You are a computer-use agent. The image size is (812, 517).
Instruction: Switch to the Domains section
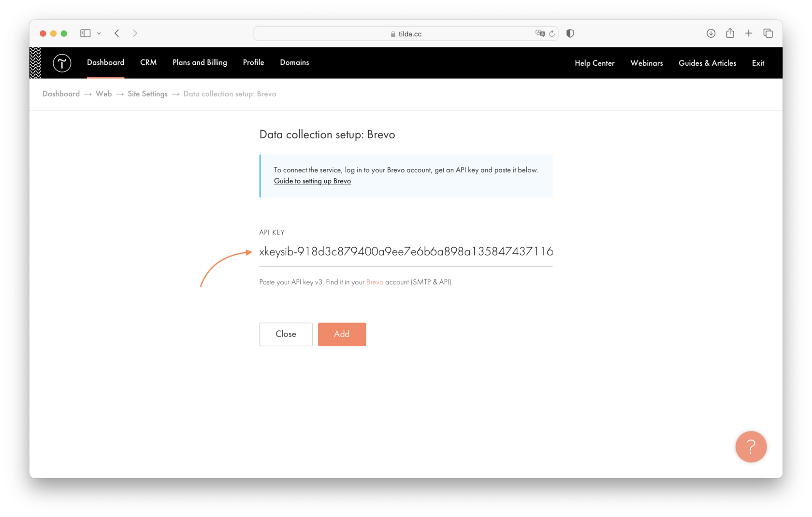[x=294, y=62]
